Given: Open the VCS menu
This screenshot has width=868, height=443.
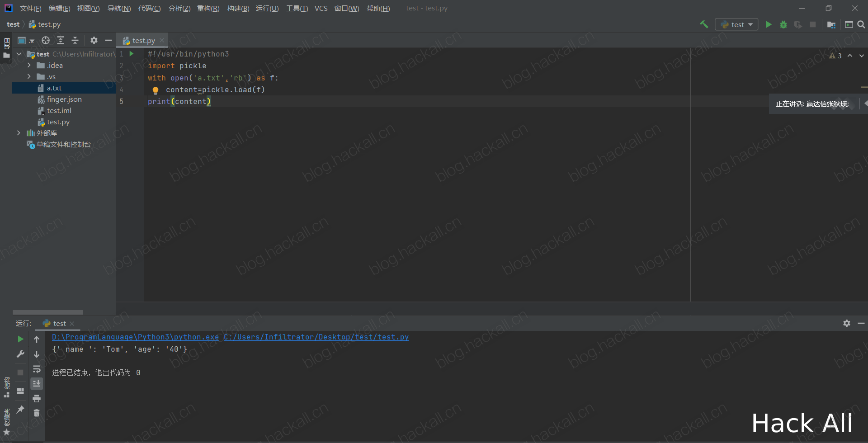Looking at the screenshot, I should pyautogui.click(x=321, y=9).
